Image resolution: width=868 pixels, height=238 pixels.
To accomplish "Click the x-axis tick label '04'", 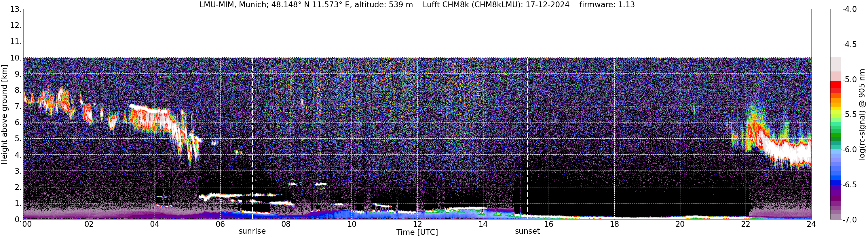I will coord(155,224).
